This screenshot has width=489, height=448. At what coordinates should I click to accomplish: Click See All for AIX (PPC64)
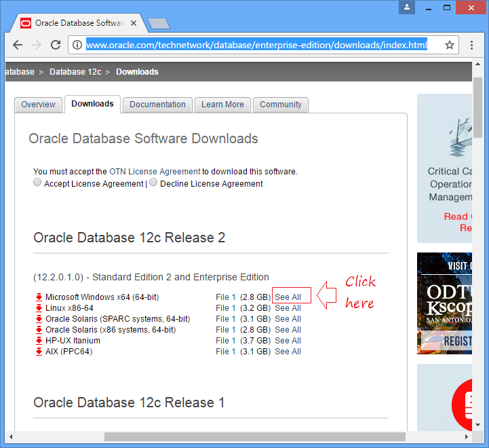point(288,352)
